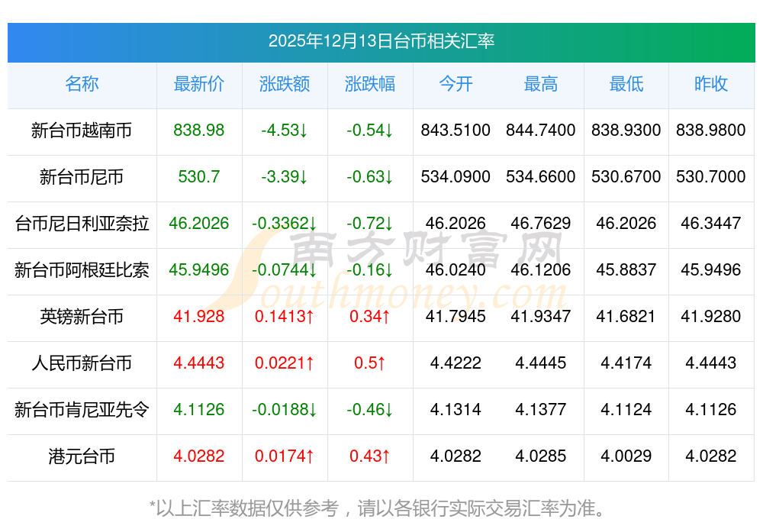
Task: Click previous close 530.7000
Action: pyautogui.click(x=711, y=176)
